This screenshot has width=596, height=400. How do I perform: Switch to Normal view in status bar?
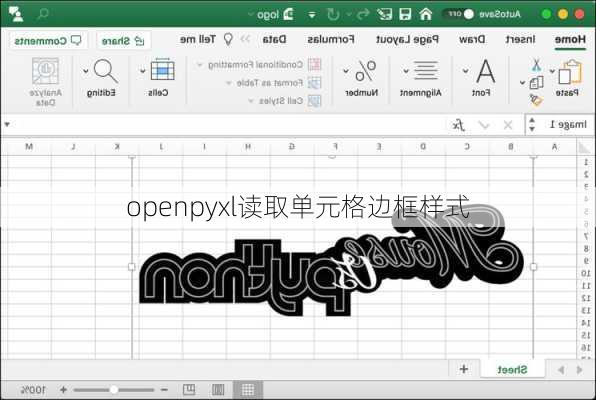248,390
